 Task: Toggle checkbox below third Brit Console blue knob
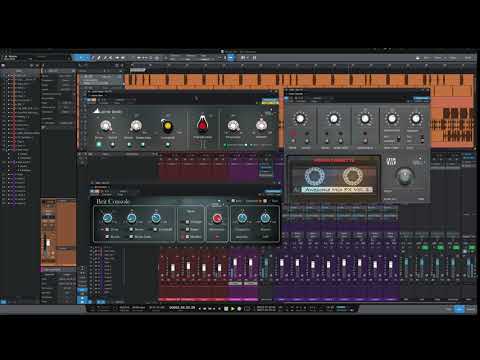(155, 230)
